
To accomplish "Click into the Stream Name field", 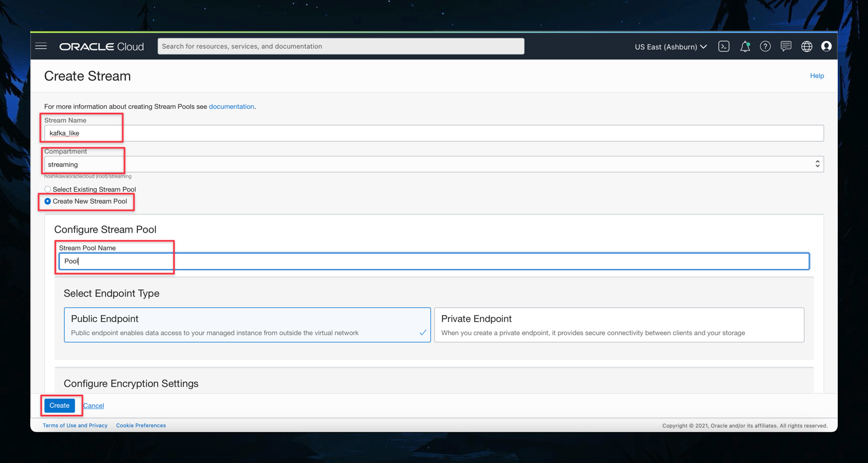I will pos(433,133).
